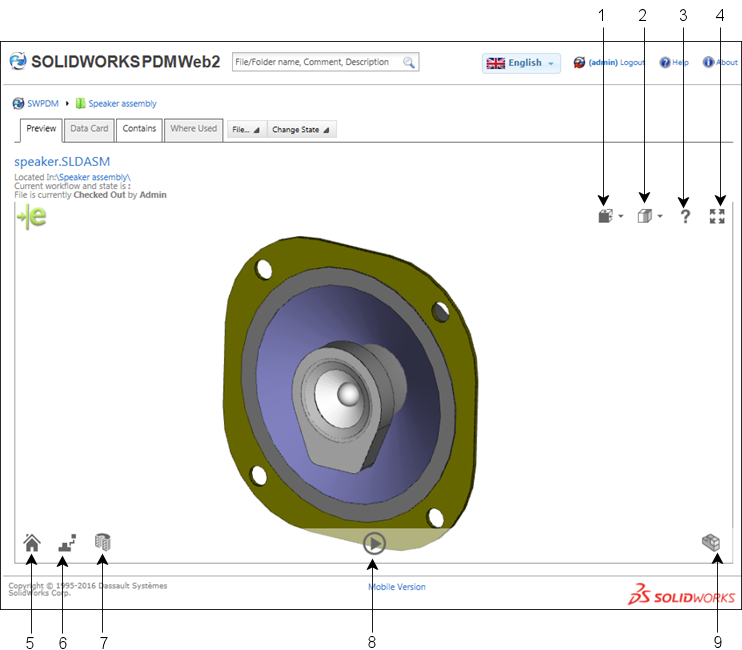
Task: Click the Speaker assembly folder icon
Action: [x=80, y=103]
